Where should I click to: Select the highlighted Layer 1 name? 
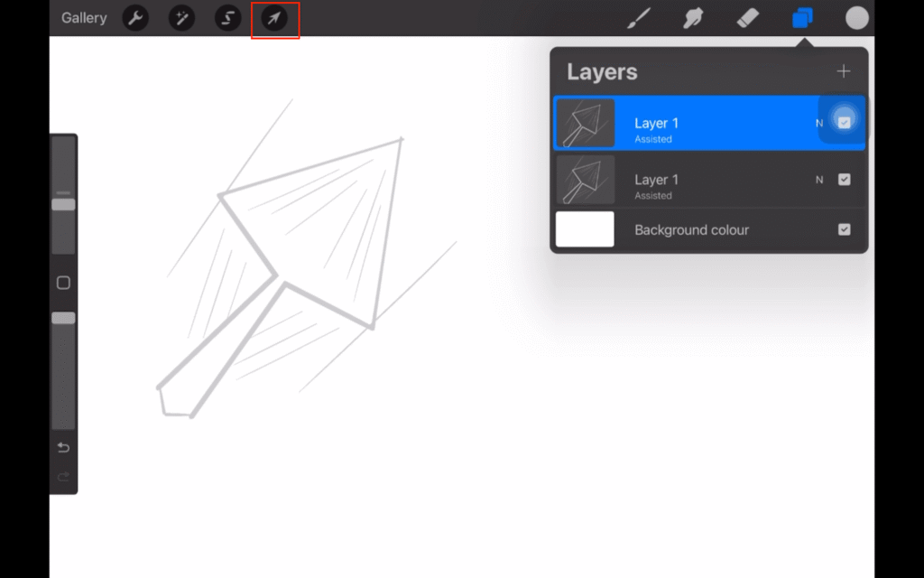(x=656, y=123)
